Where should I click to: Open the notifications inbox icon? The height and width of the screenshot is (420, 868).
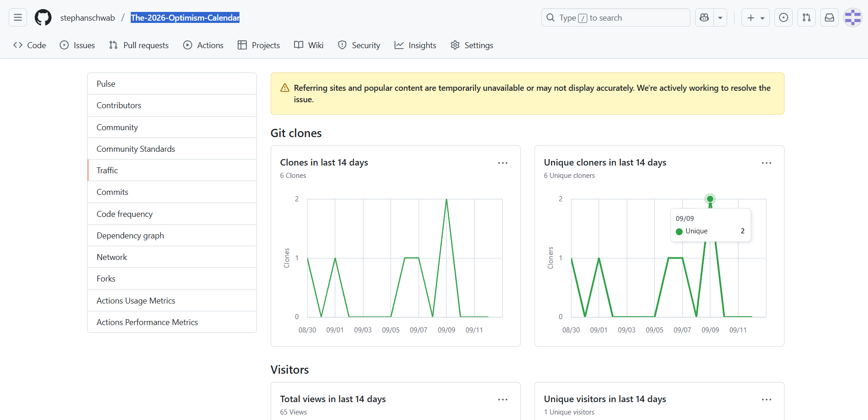(x=829, y=17)
